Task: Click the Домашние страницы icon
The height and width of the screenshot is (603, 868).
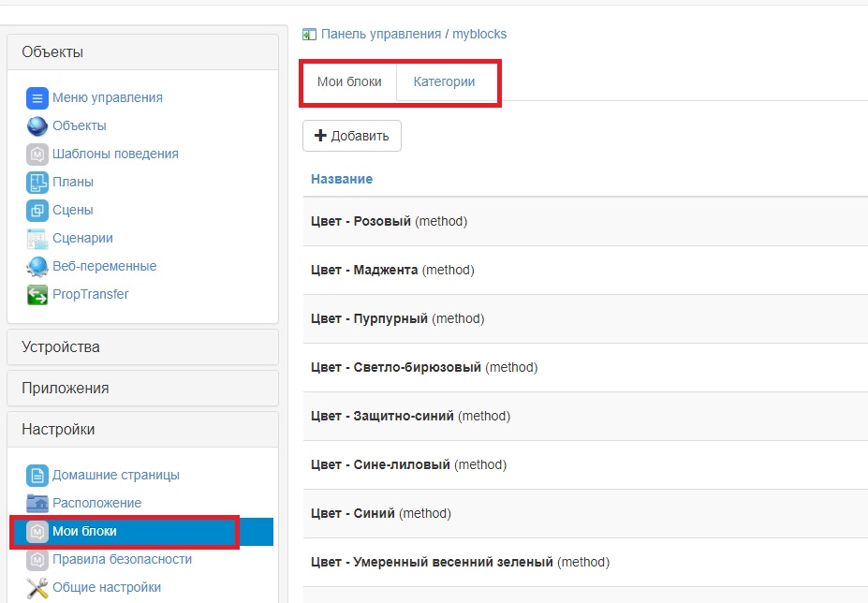Action: click(37, 475)
